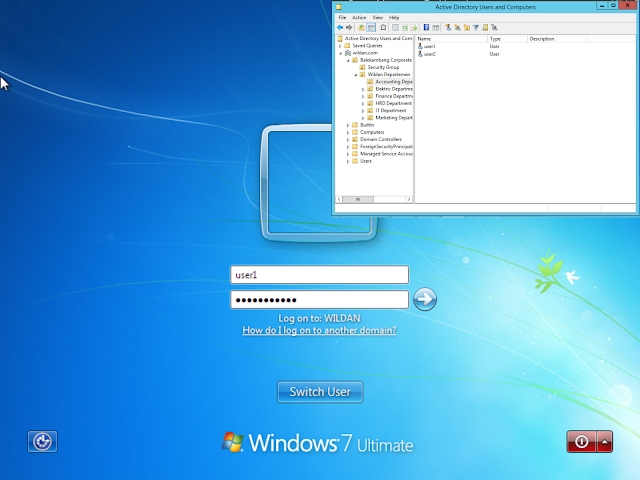Screen dimensions: 640x480
Task: Open Ease of Access button on login screen
Action: point(42,442)
